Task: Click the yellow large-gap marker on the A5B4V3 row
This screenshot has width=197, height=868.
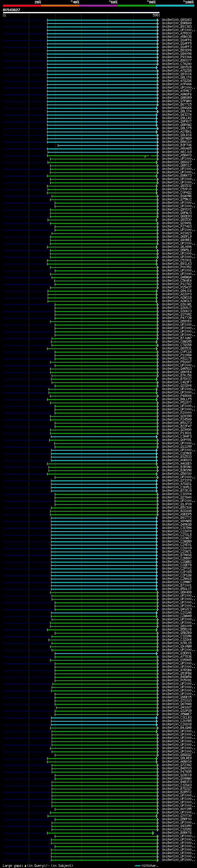Action: (145, 157)
